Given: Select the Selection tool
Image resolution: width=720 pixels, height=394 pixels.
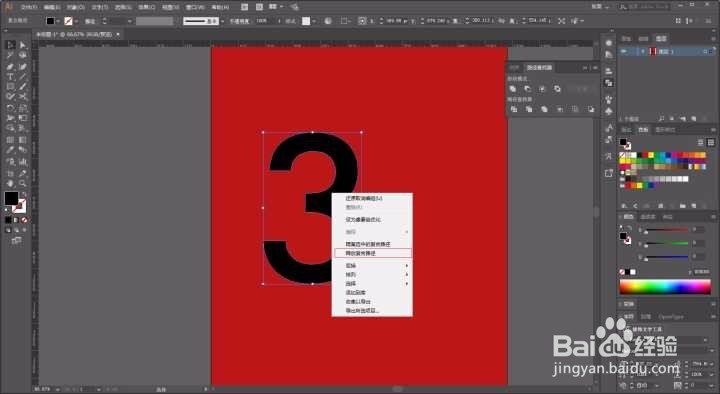Looking at the screenshot, I should pos(11,45).
